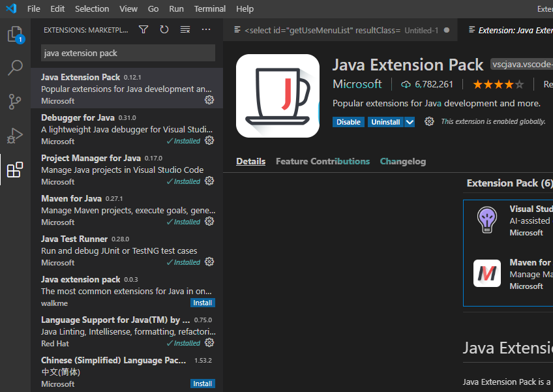Install Chinese (Simplified) Language Pack
Image resolution: width=553 pixels, height=392 pixels.
[x=202, y=384]
